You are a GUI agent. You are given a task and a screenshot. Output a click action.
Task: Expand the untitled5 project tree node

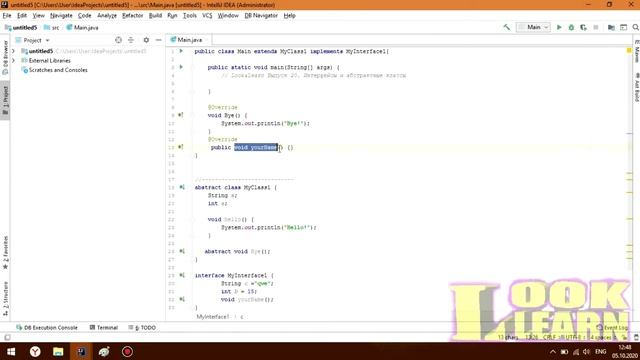(13, 51)
